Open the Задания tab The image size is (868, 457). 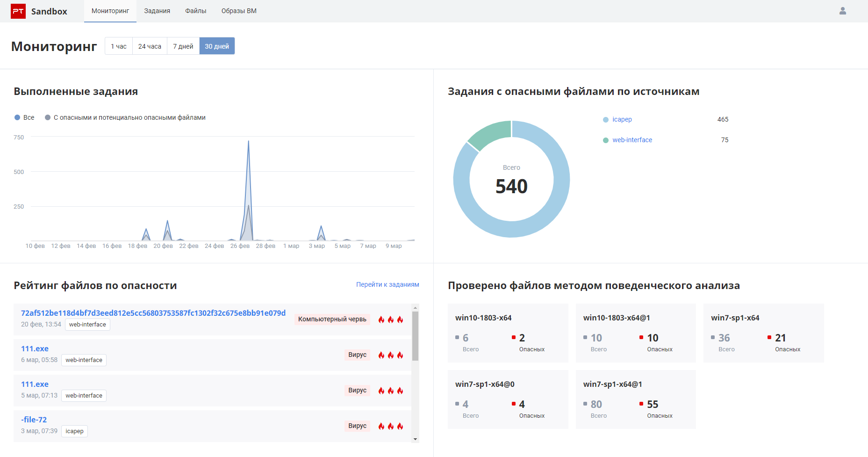(x=157, y=11)
